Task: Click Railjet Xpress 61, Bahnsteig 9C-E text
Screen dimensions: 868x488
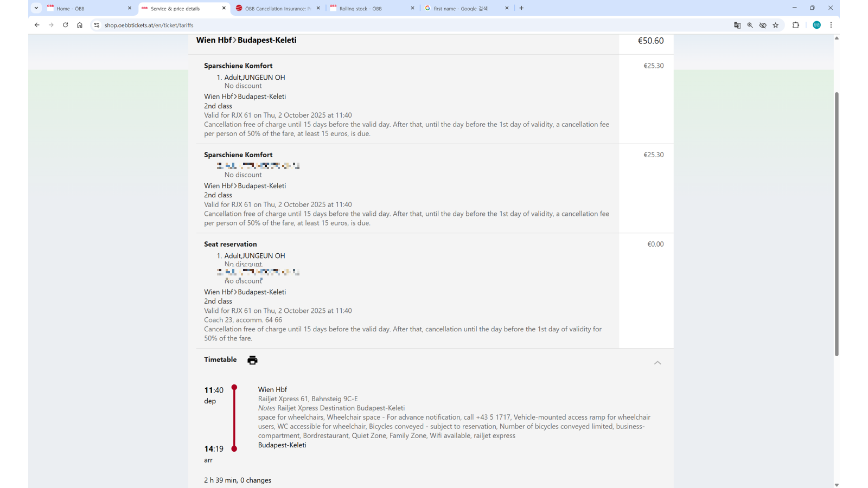Action: [x=308, y=399]
